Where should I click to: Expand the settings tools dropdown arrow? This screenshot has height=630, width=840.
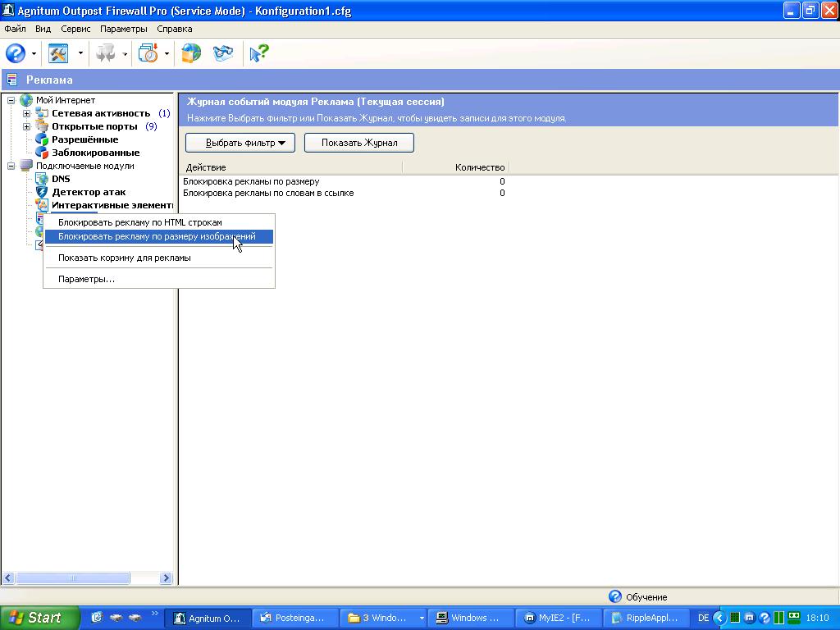(80, 53)
